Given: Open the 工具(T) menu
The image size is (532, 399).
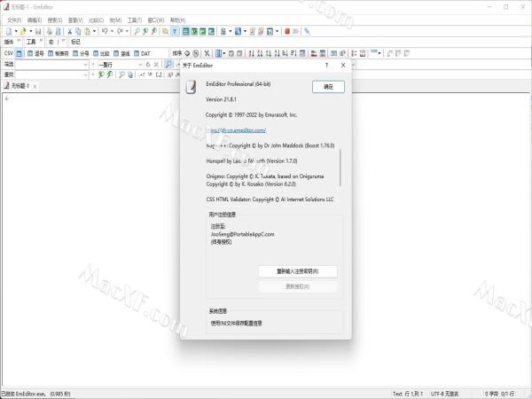Looking at the screenshot, I should click(x=135, y=20).
